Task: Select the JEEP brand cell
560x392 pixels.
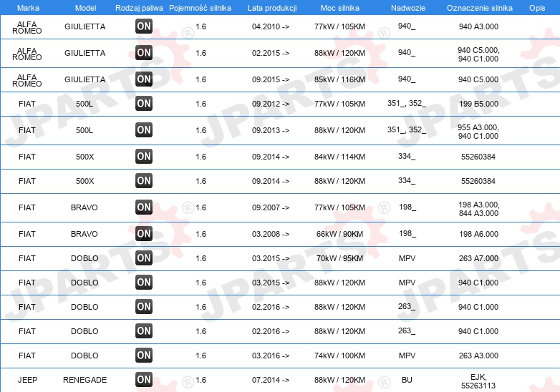Action: click(x=27, y=380)
